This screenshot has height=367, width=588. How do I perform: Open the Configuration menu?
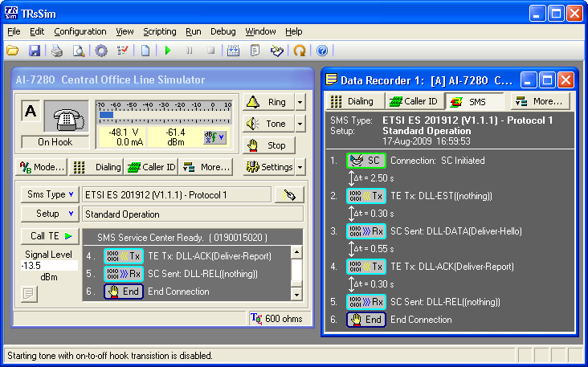point(80,31)
